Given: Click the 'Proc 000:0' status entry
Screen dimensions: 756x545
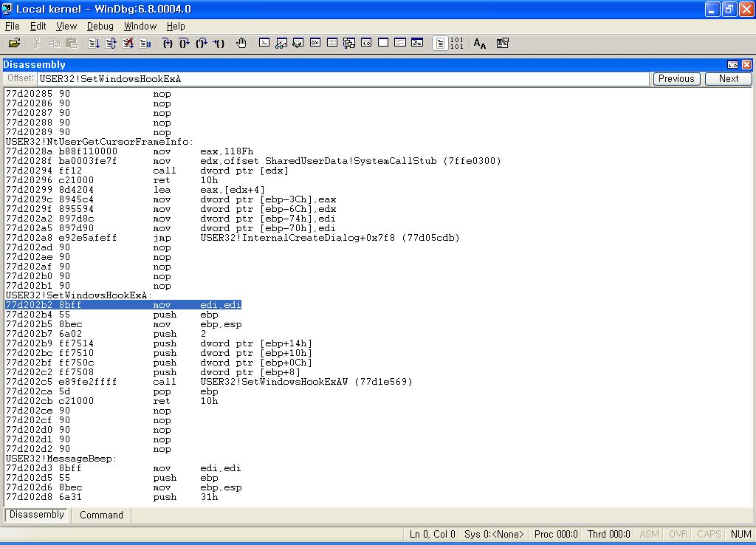Looking at the screenshot, I should tap(556, 534).
